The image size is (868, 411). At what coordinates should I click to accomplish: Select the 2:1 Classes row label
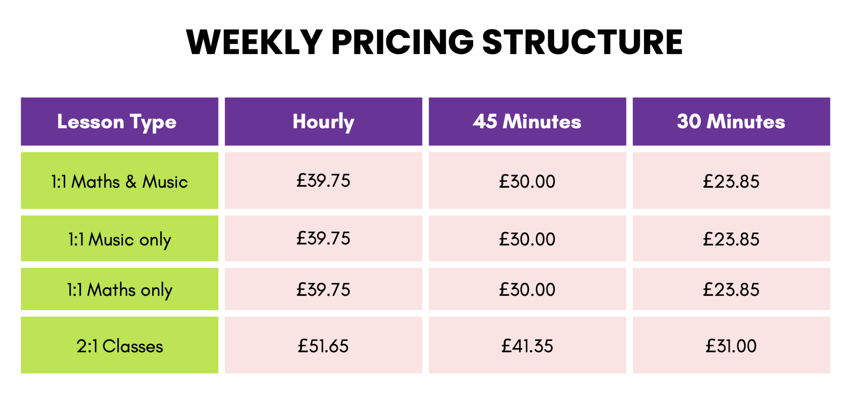[x=119, y=345]
